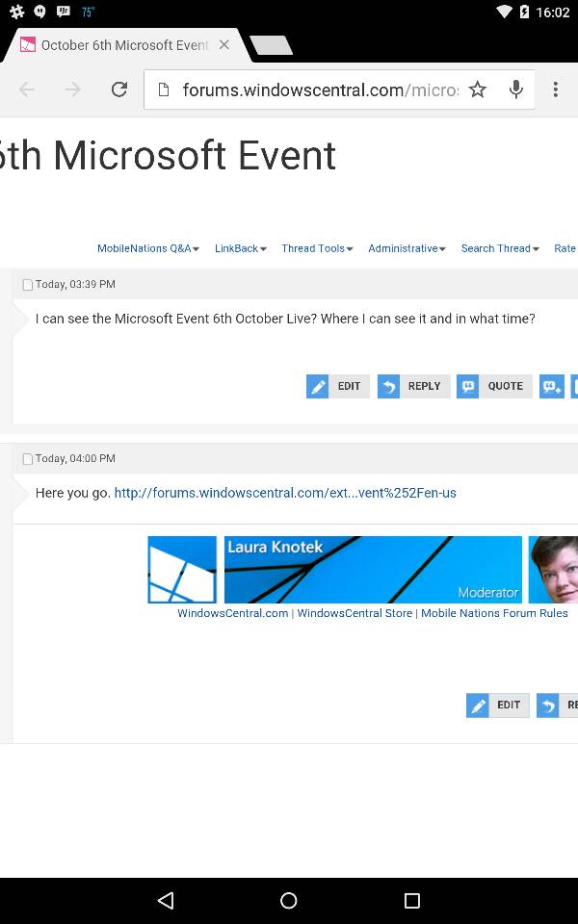Image resolution: width=578 pixels, height=924 pixels.
Task: Bookmark this page with the star icon
Action: click(477, 90)
